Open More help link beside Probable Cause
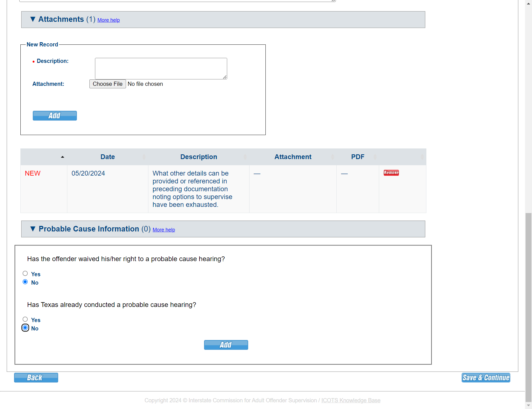 [164, 230]
